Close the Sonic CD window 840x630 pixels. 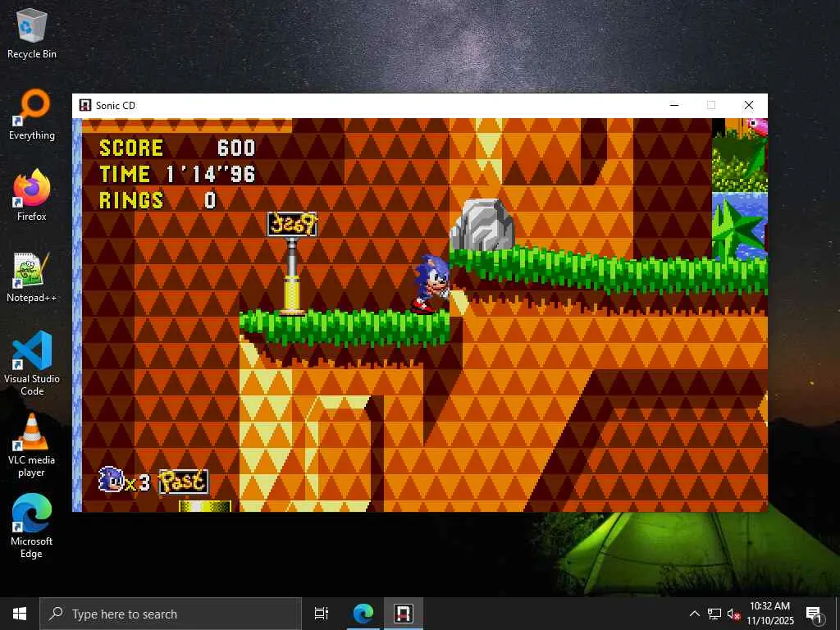[x=749, y=105]
